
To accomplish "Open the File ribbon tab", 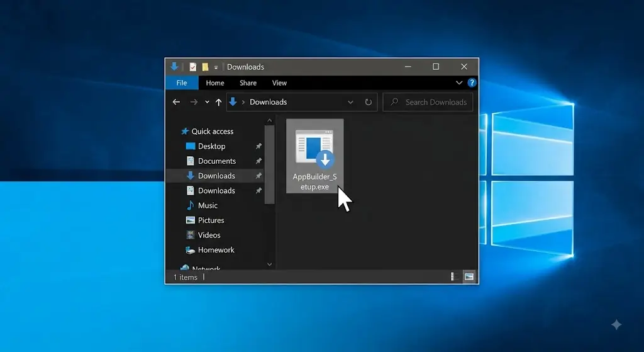I will click(x=182, y=82).
